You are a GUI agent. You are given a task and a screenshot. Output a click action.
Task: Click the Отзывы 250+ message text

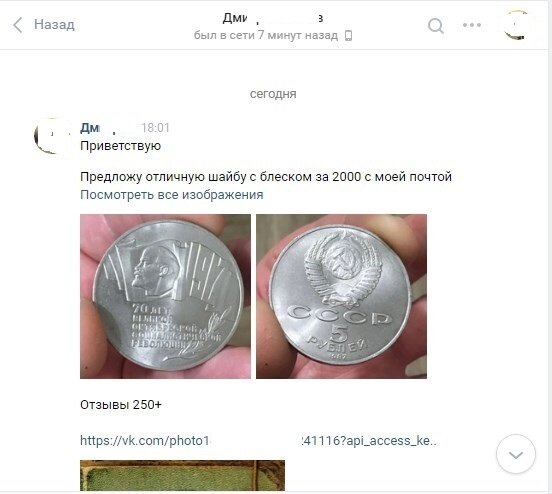pos(121,405)
